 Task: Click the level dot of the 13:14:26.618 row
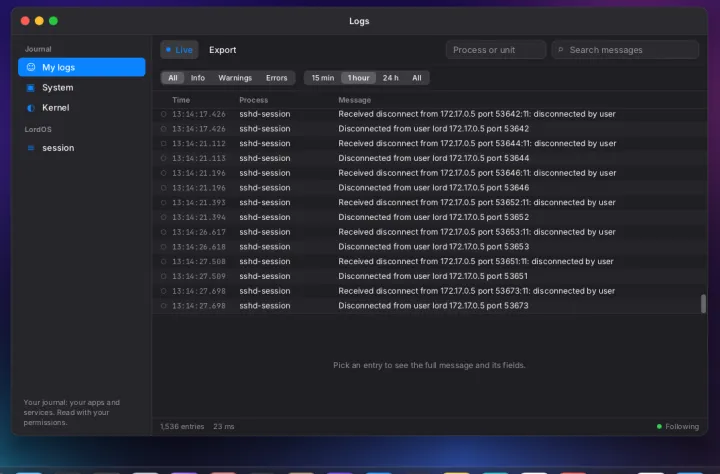163,247
